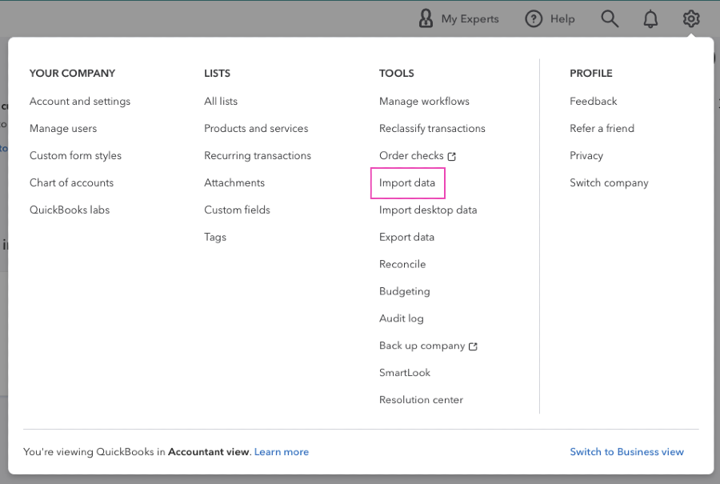Viewport: 720px width, 484px height.
Task: Open Reclassify transactions tool
Action: coord(432,129)
